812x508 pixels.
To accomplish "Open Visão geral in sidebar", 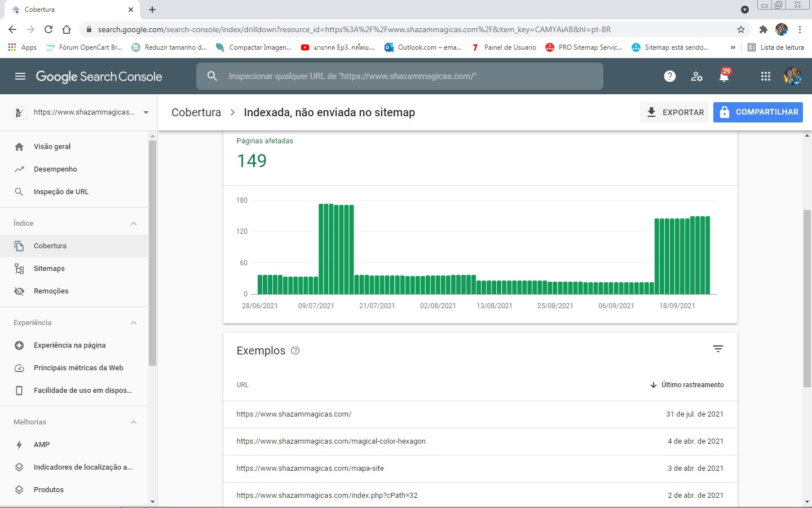I will [x=74, y=147].
